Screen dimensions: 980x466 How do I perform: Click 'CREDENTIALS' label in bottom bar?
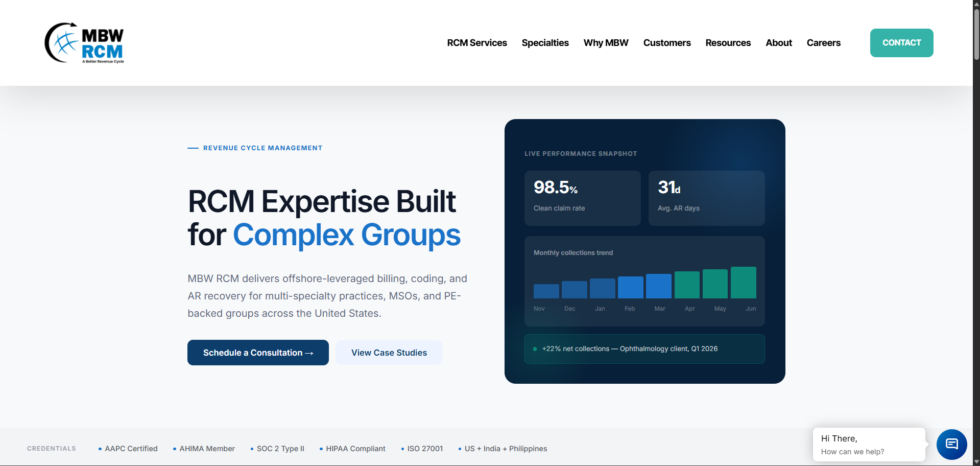point(52,449)
